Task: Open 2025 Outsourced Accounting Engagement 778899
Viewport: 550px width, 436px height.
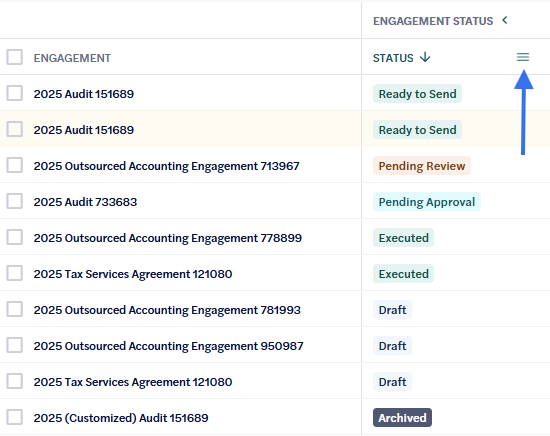Action: point(168,238)
